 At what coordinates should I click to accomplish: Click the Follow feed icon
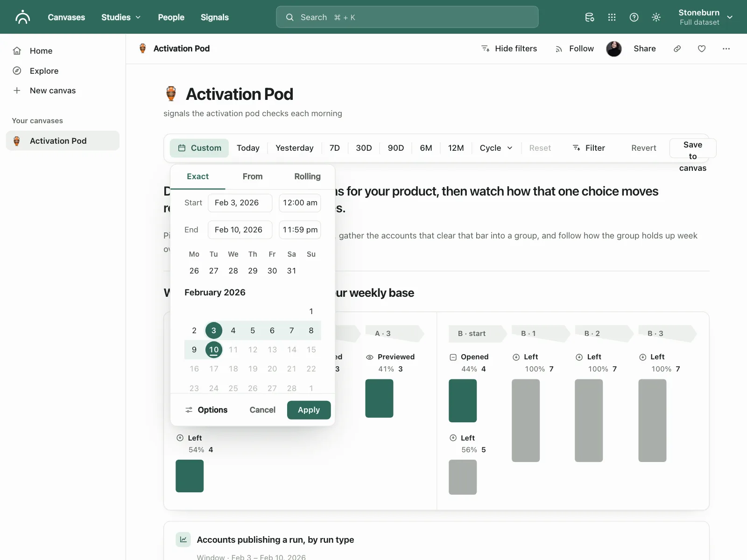click(559, 49)
